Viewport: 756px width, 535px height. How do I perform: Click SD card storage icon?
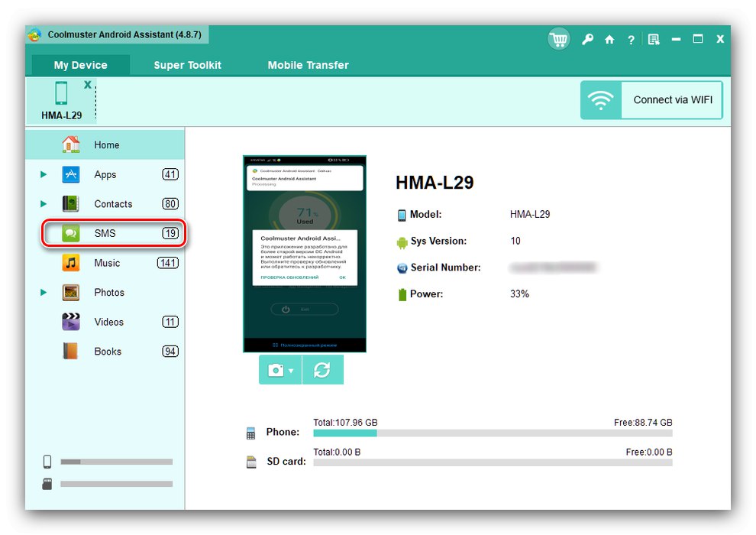[251, 462]
